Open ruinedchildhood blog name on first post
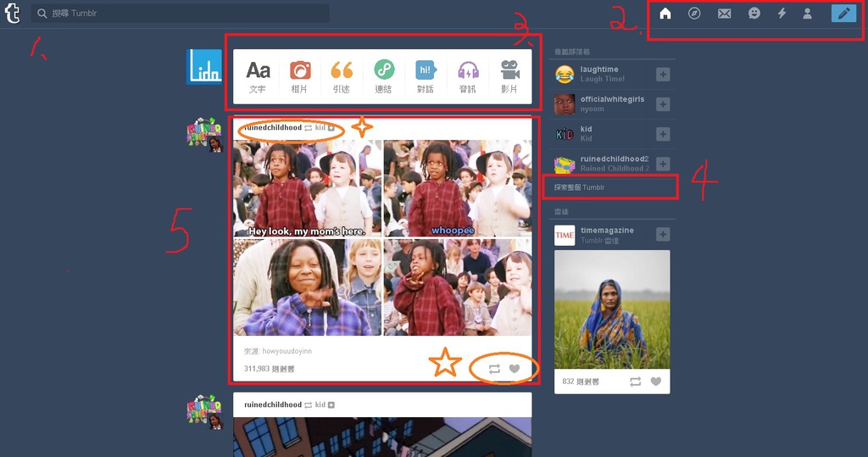The image size is (868, 457). (x=273, y=127)
